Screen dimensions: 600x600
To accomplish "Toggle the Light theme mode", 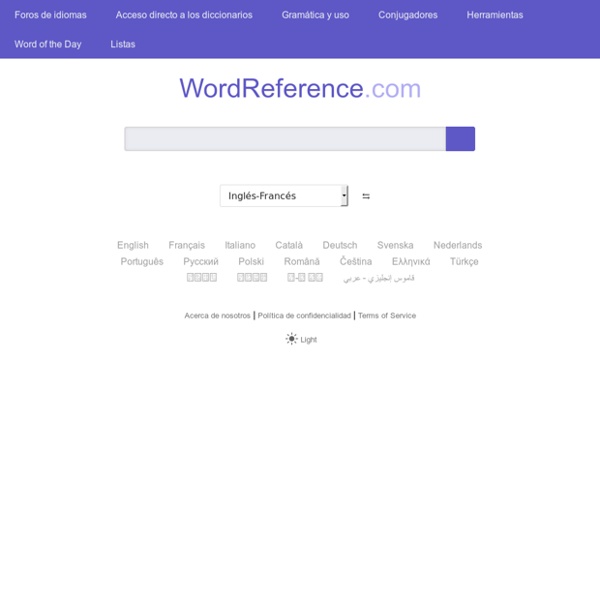I will click(x=308, y=340).
